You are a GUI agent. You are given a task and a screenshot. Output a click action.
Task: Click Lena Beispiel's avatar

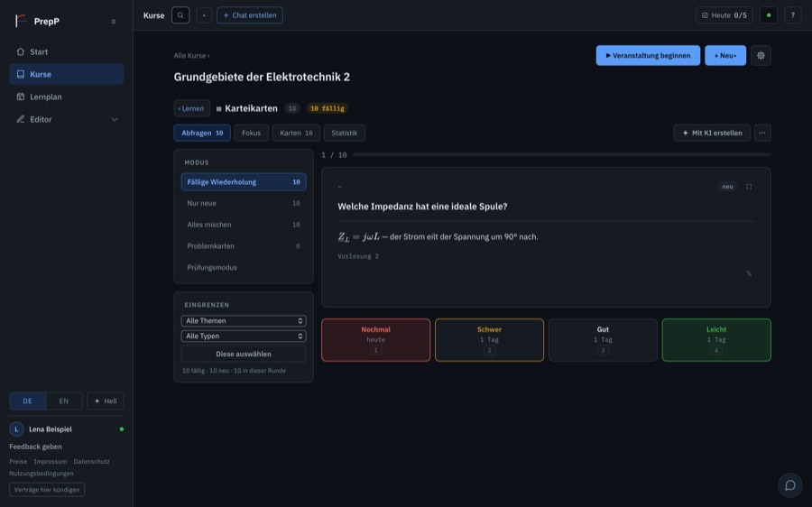(x=16, y=429)
